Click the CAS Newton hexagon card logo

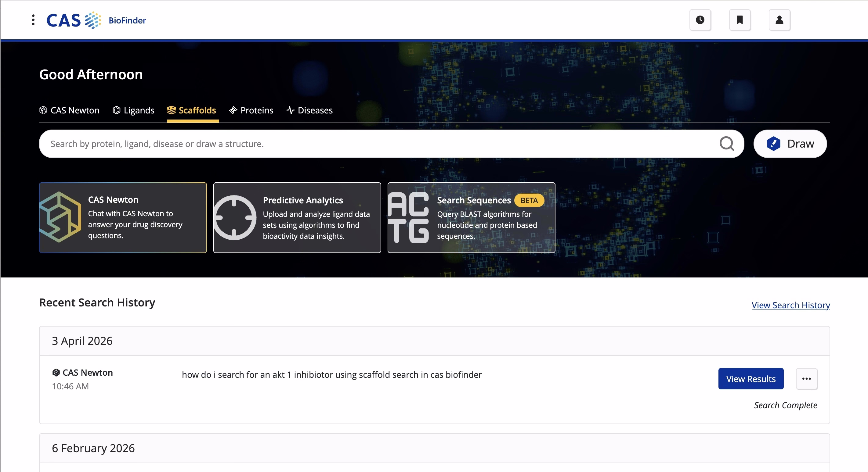coord(60,217)
